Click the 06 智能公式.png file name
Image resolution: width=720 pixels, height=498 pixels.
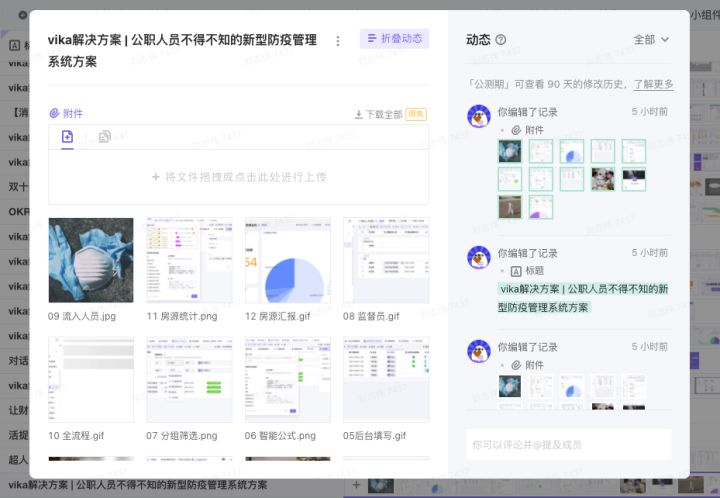(280, 436)
